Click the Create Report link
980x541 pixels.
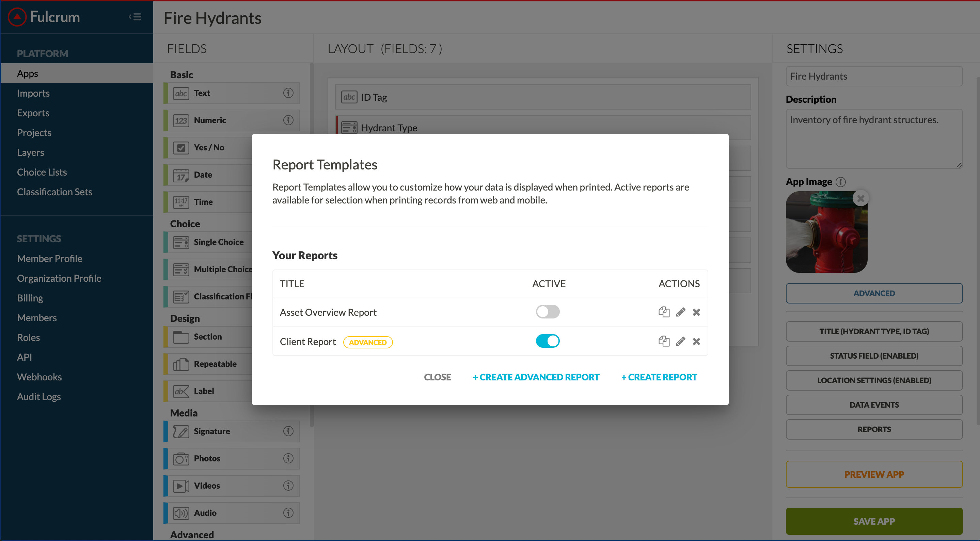tap(659, 377)
